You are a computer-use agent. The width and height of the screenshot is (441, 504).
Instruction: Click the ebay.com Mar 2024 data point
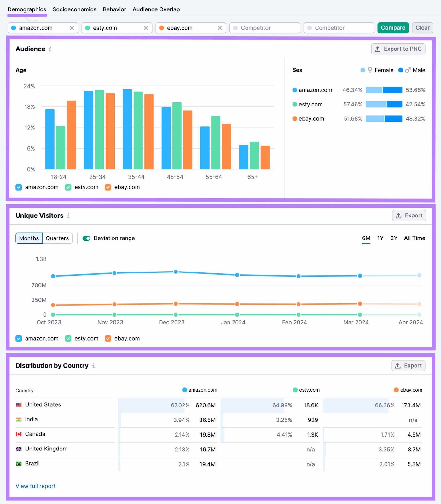360,304
